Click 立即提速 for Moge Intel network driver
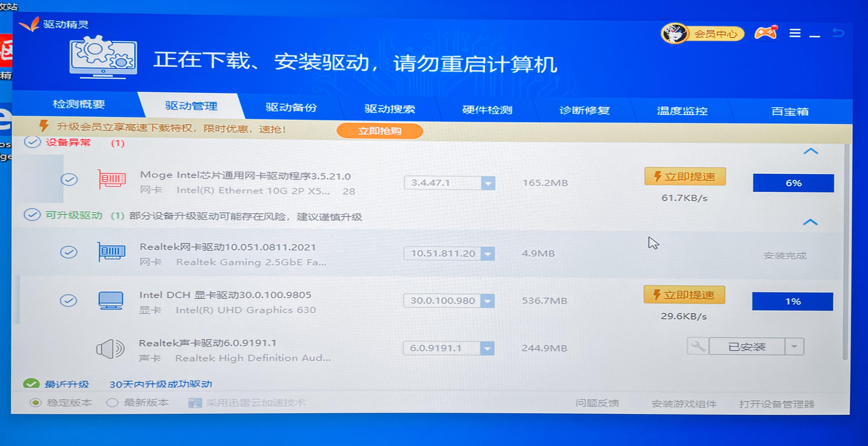868x446 pixels. click(x=685, y=176)
